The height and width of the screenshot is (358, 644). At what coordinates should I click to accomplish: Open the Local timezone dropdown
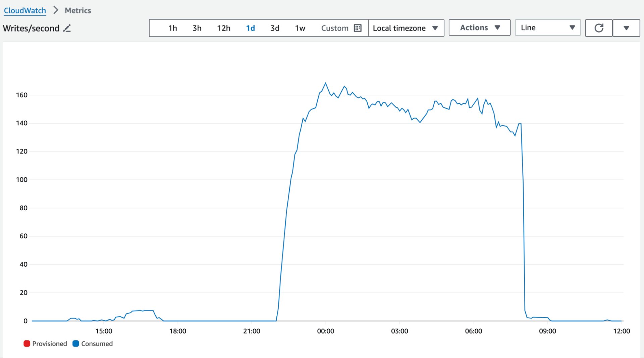pos(406,28)
